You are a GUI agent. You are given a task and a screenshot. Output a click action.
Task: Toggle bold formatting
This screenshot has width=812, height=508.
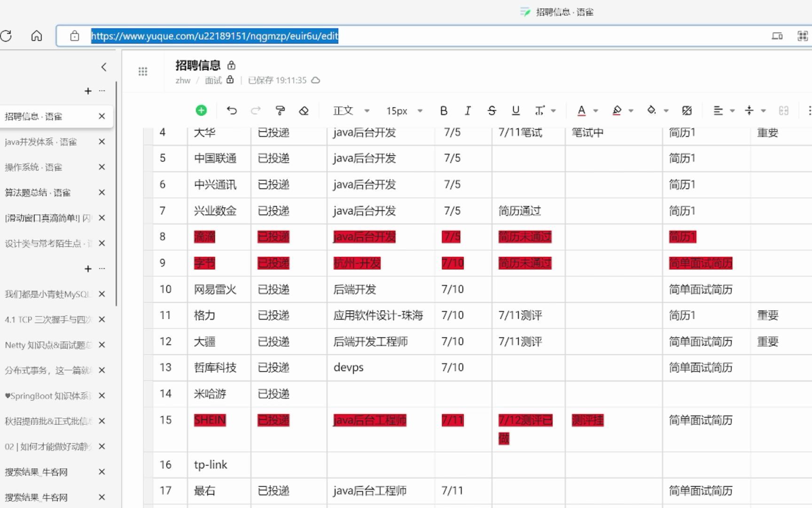point(444,111)
